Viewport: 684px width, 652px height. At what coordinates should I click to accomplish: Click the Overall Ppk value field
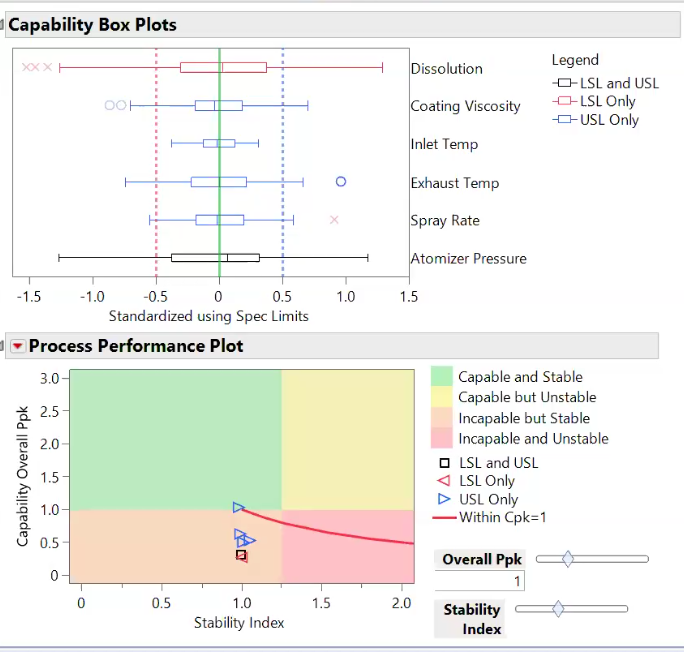click(480, 581)
